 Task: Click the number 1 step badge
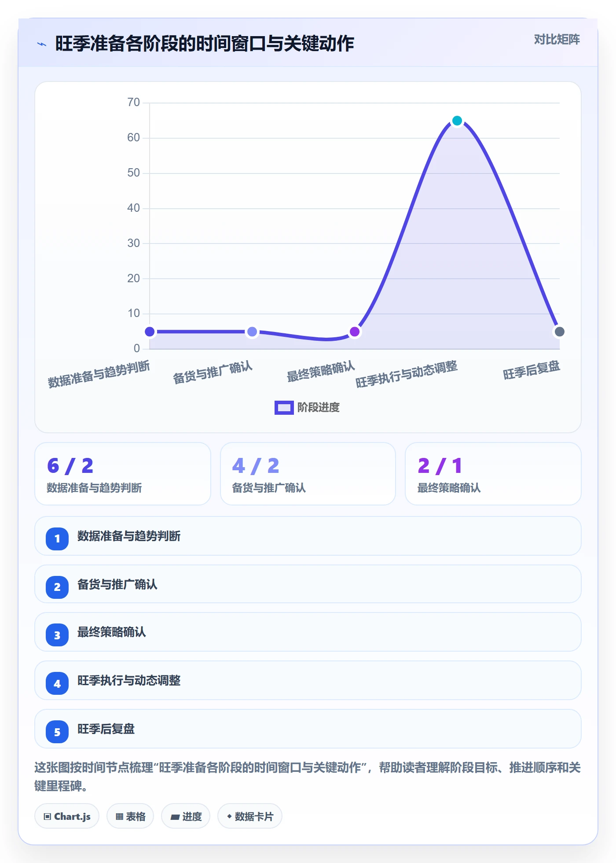click(x=57, y=538)
